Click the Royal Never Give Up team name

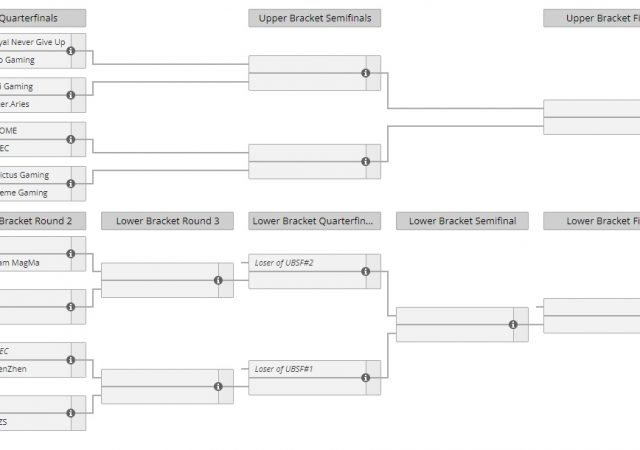pyautogui.click(x=33, y=43)
